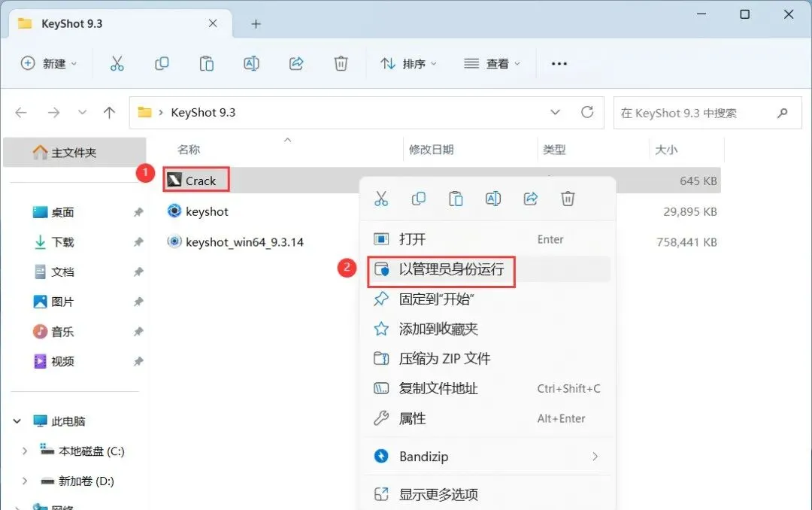Open the 排序 sort dropdown
The width and height of the screenshot is (812, 510).
[408, 64]
